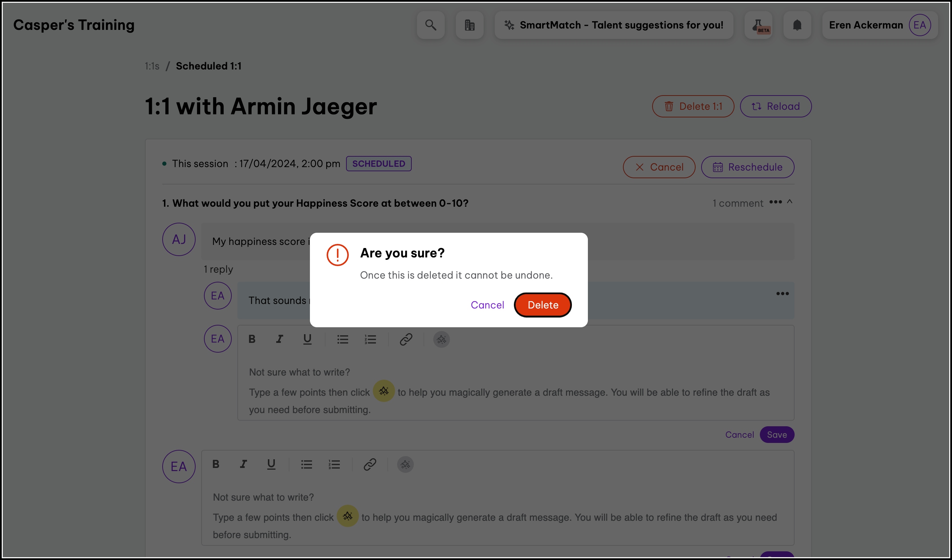952x560 pixels.
Task: Click Insert link icon in reply editor
Action: click(406, 339)
